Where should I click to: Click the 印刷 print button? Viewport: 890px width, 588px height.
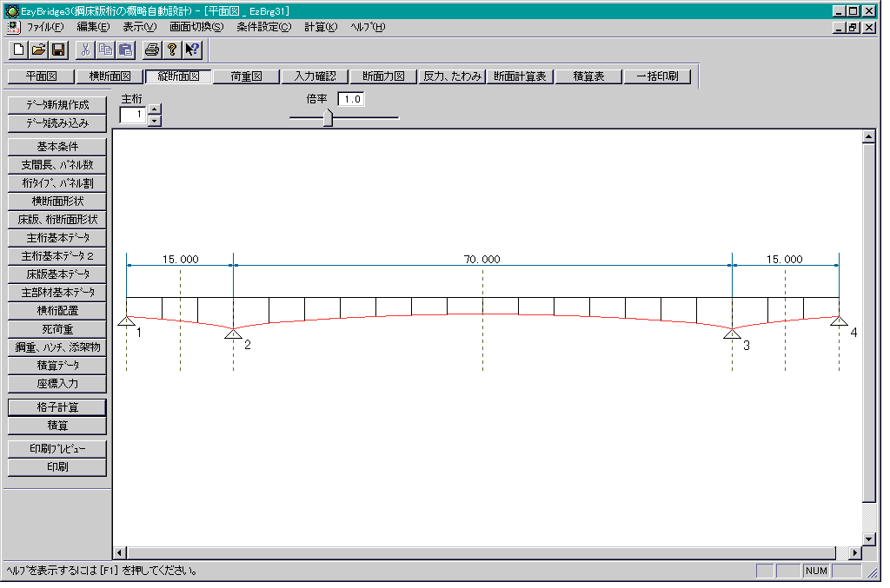57,467
